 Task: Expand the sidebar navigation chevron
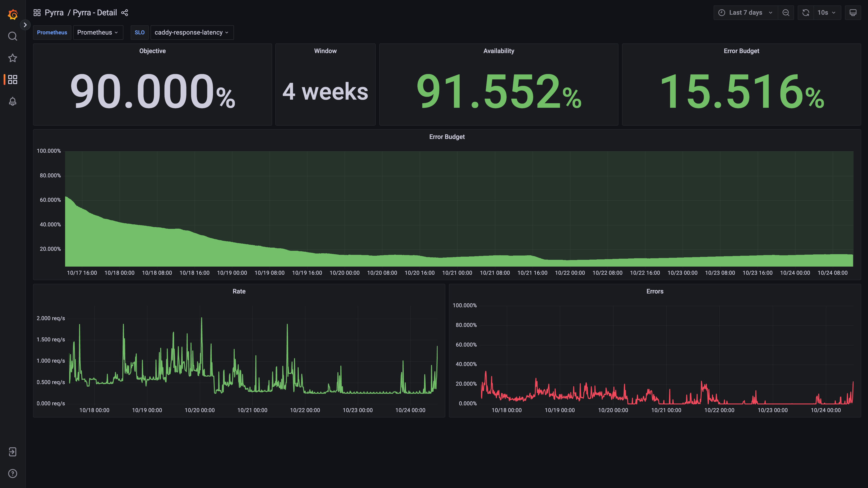tap(25, 25)
